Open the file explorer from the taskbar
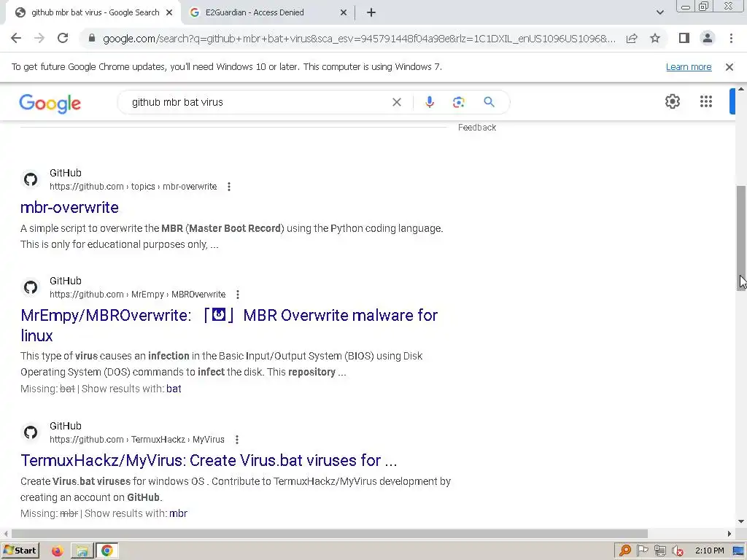This screenshot has height=560, width=747. pyautogui.click(x=82, y=551)
